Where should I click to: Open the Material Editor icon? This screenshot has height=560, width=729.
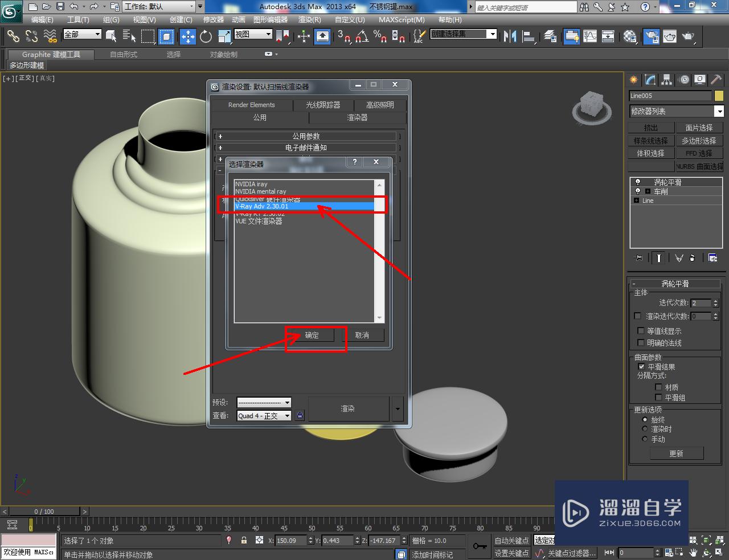629,36
